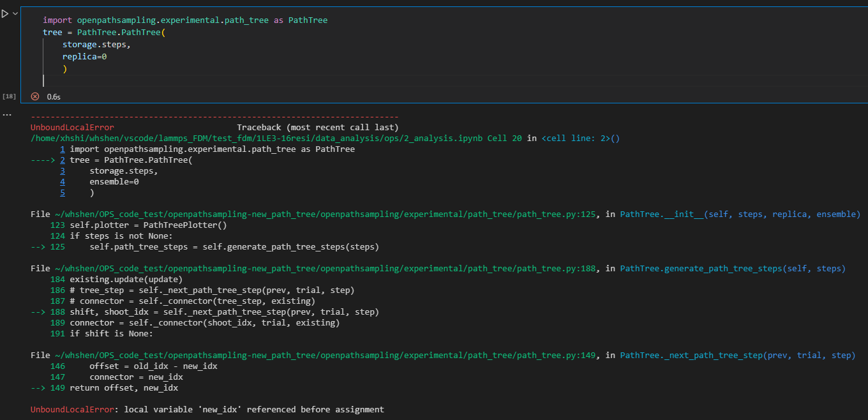The height and width of the screenshot is (420, 868).
Task: Select line number 5 in the traceback
Action: pyautogui.click(x=62, y=192)
